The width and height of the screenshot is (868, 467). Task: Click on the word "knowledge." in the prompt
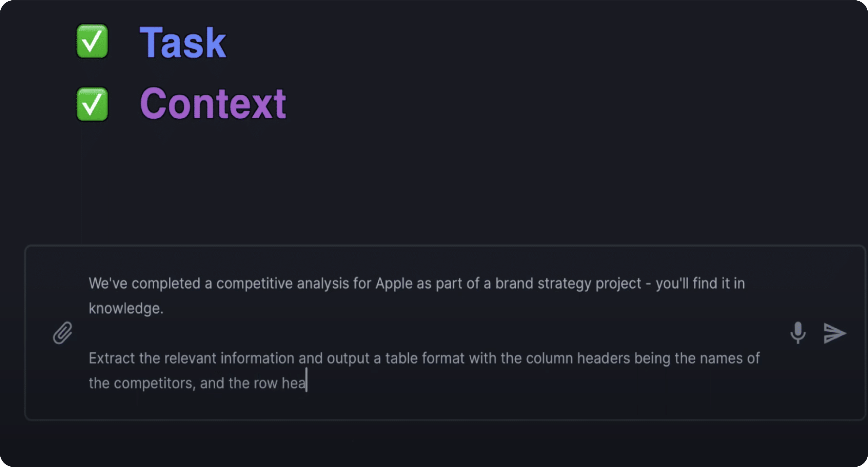tap(126, 309)
